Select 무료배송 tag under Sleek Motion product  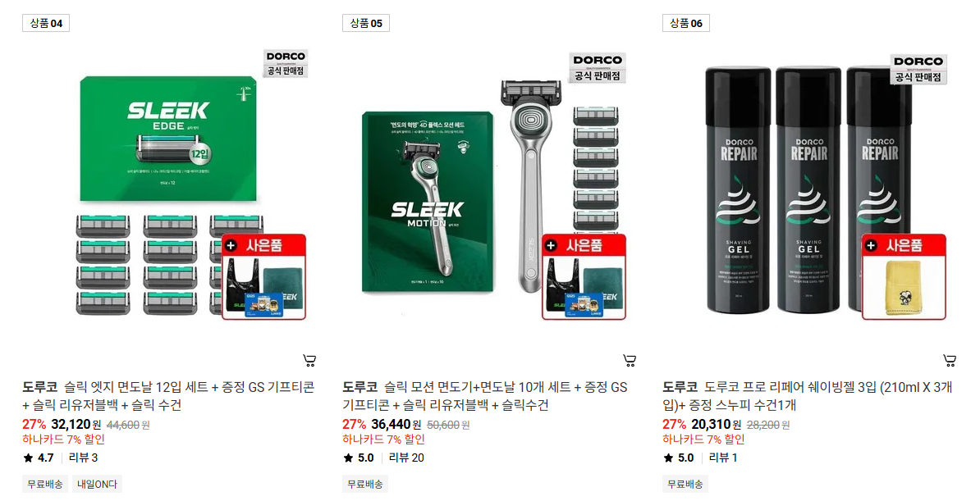click(365, 484)
